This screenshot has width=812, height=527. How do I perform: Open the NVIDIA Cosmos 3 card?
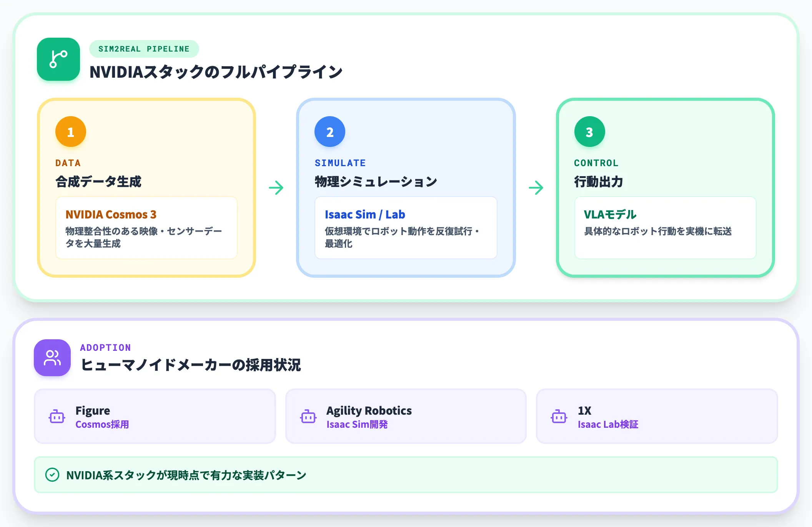[146, 228]
